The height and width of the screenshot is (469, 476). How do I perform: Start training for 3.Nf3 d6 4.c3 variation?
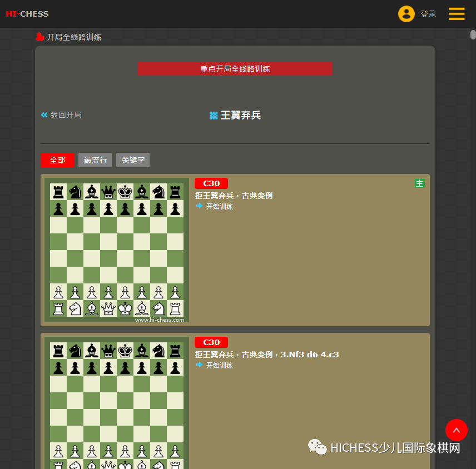pyautogui.click(x=220, y=365)
